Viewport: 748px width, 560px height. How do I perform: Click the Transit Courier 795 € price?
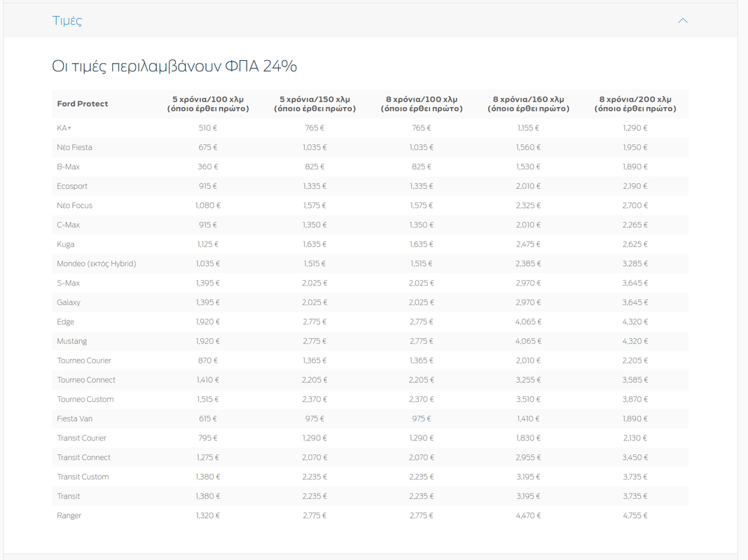tap(208, 438)
